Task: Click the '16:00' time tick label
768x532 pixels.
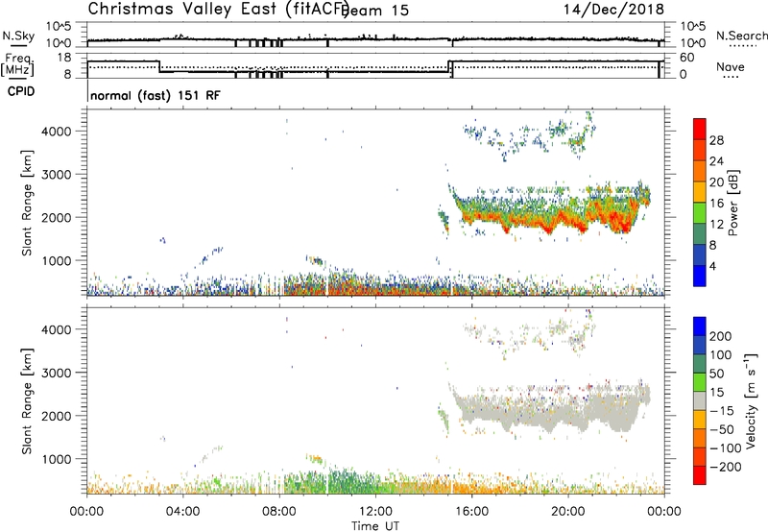Action: coord(471,512)
